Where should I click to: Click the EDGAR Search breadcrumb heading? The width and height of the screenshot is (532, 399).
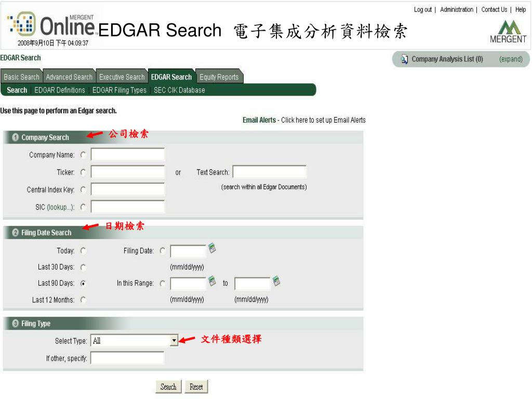pos(20,58)
